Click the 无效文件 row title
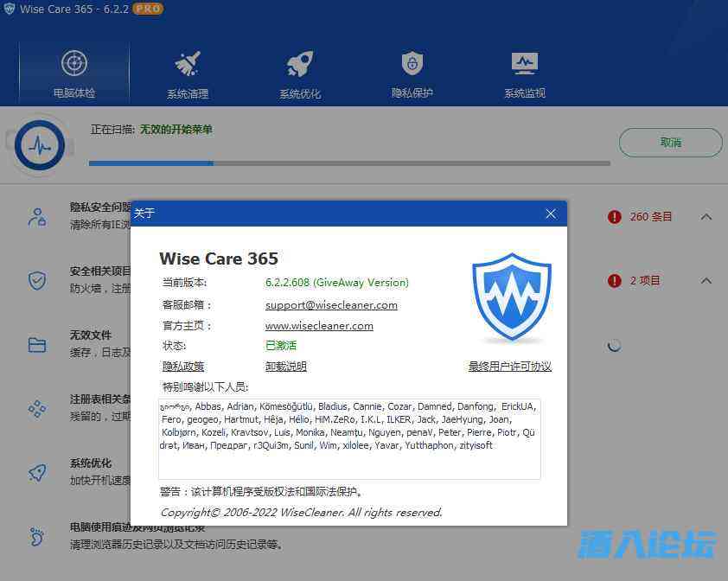Viewport: 728px width, 581px height. [x=91, y=335]
